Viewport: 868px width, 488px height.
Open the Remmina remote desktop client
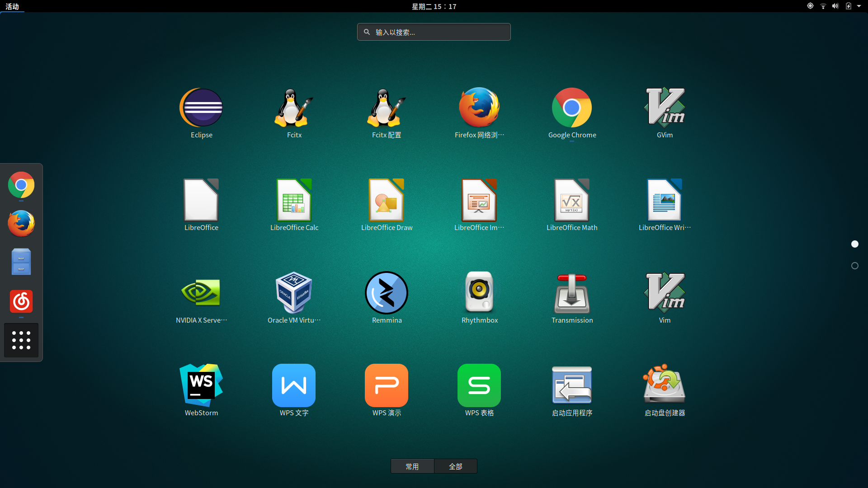point(387,299)
